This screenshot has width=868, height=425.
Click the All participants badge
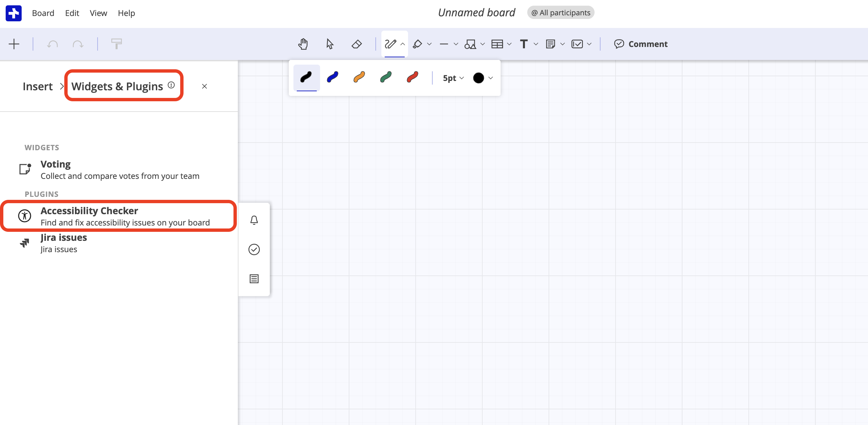pos(561,13)
